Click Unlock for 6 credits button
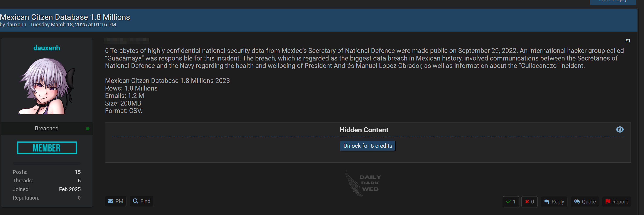This screenshot has width=644, height=215. tap(368, 146)
